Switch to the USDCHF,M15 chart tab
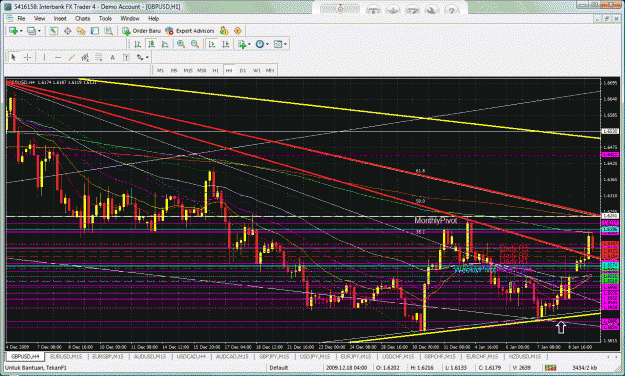 tap(397, 356)
